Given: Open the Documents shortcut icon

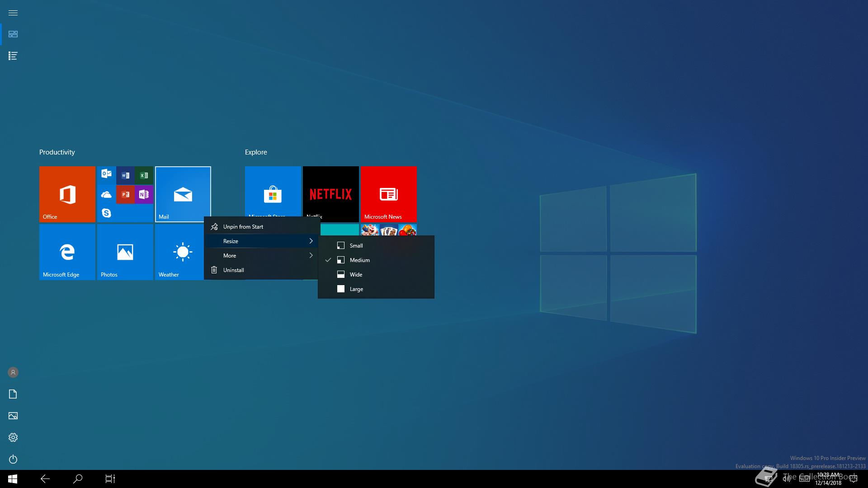Looking at the screenshot, I should (x=13, y=394).
